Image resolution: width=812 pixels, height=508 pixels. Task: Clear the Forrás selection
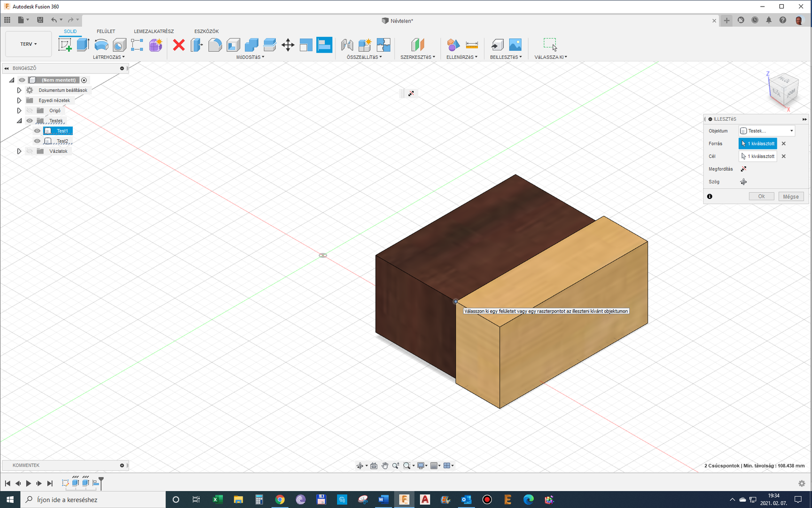[783, 143]
